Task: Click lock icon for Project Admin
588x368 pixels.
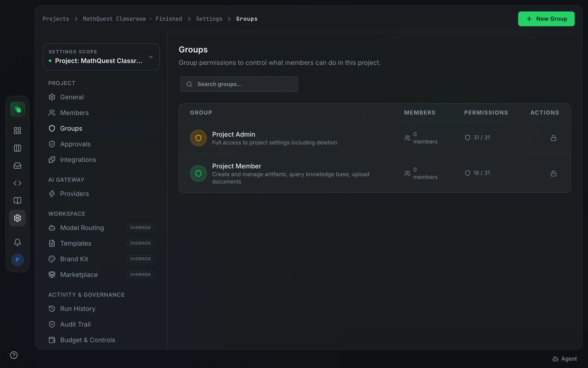Action: tap(553, 138)
